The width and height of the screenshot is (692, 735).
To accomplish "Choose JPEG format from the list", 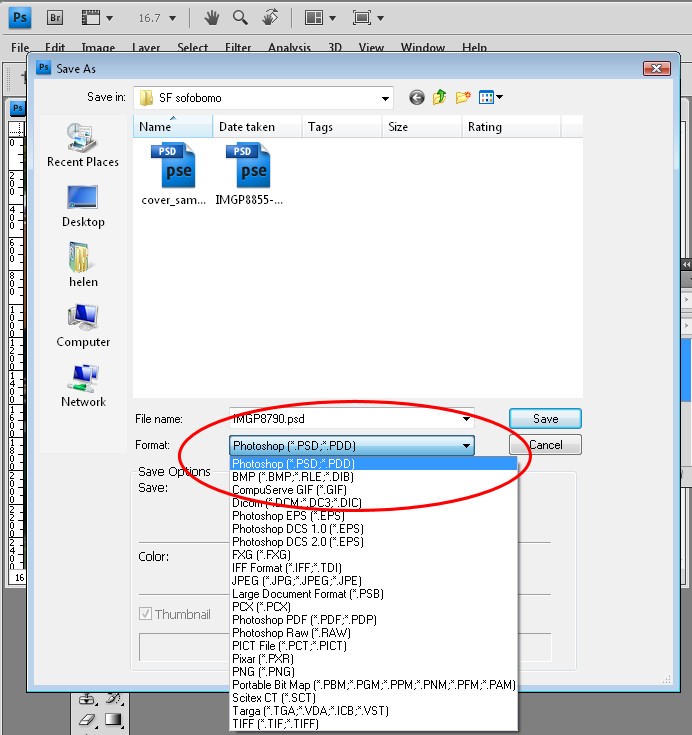I will [x=374, y=581].
